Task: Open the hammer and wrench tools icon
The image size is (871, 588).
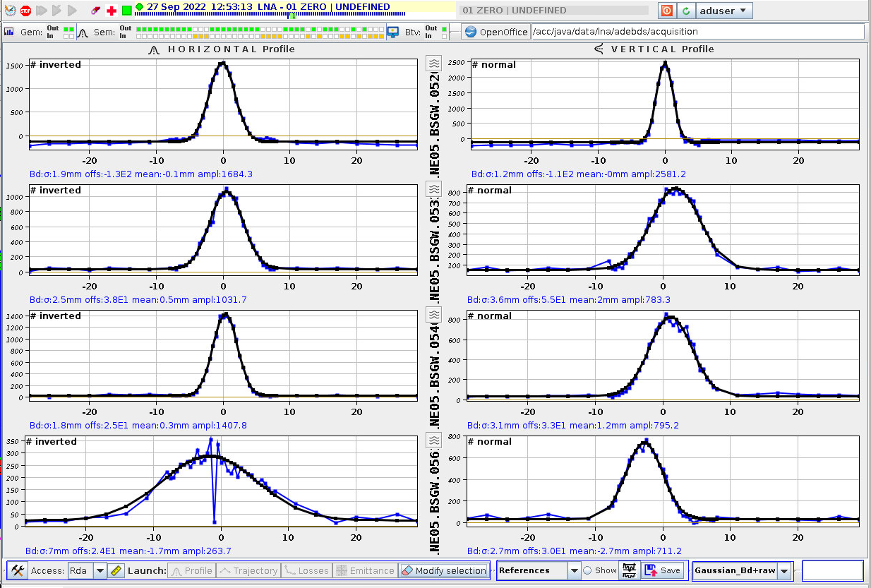Action: [18, 570]
